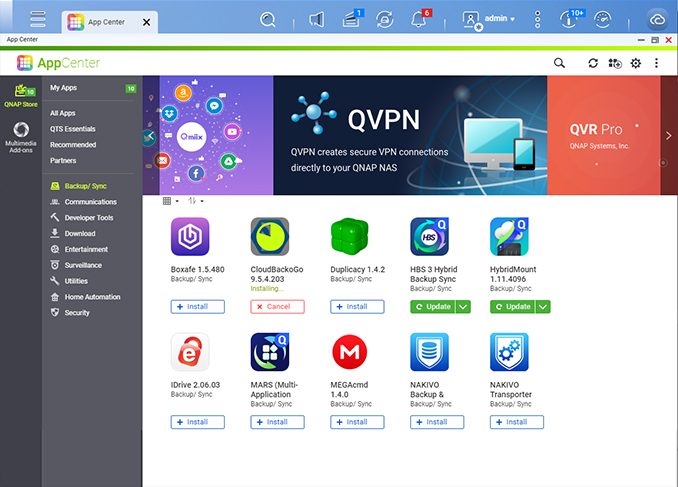Image resolution: width=678 pixels, height=487 pixels.
Task: Open the QVPN banner
Action: click(410, 135)
